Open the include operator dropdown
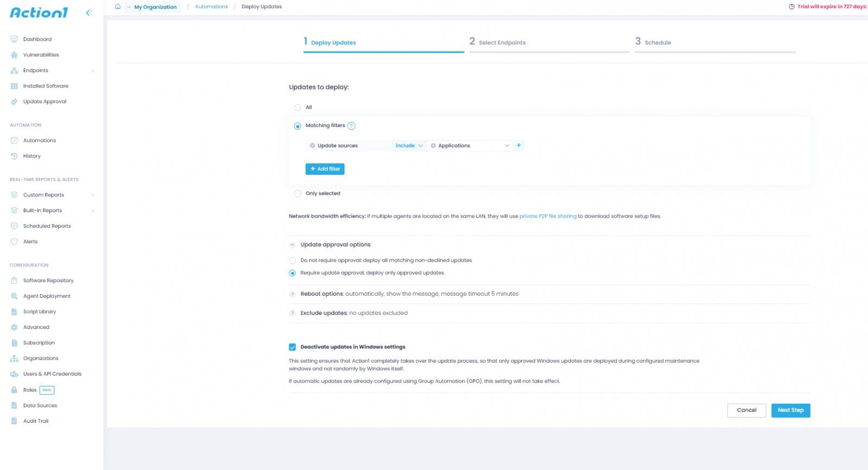Viewport: 868px width, 470px height. (409, 145)
